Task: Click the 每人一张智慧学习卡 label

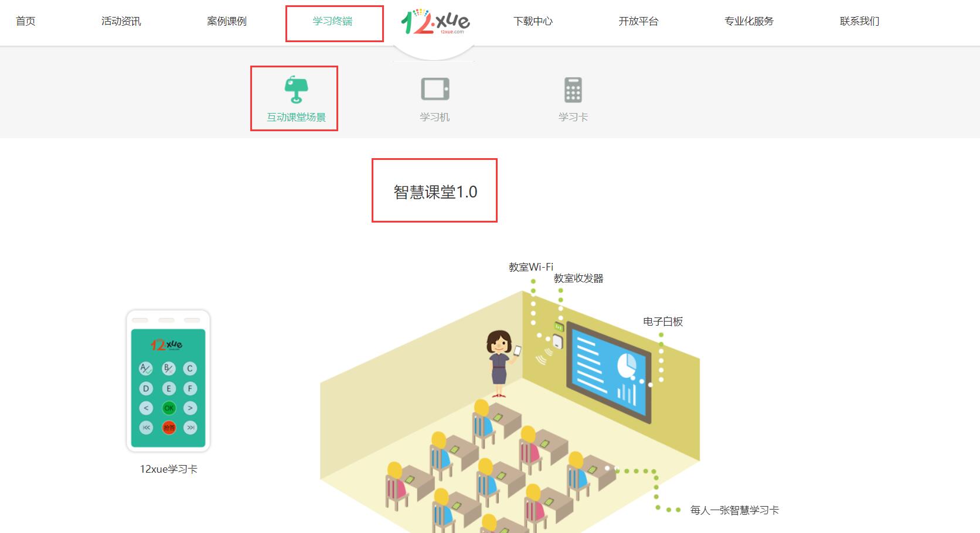Action: point(734,510)
